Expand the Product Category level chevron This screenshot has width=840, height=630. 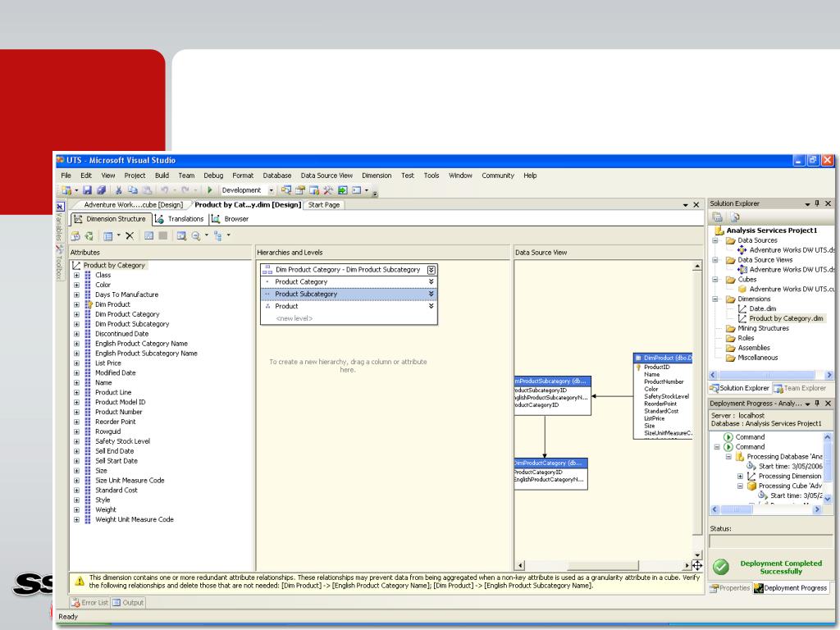coord(431,282)
